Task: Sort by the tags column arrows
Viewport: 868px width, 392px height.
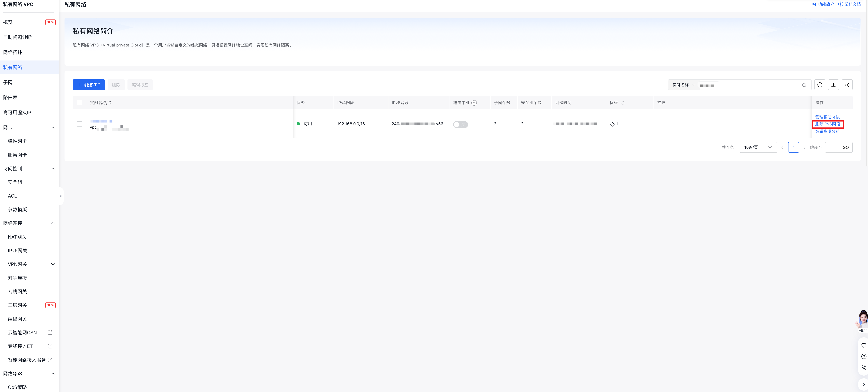Action: 623,103
